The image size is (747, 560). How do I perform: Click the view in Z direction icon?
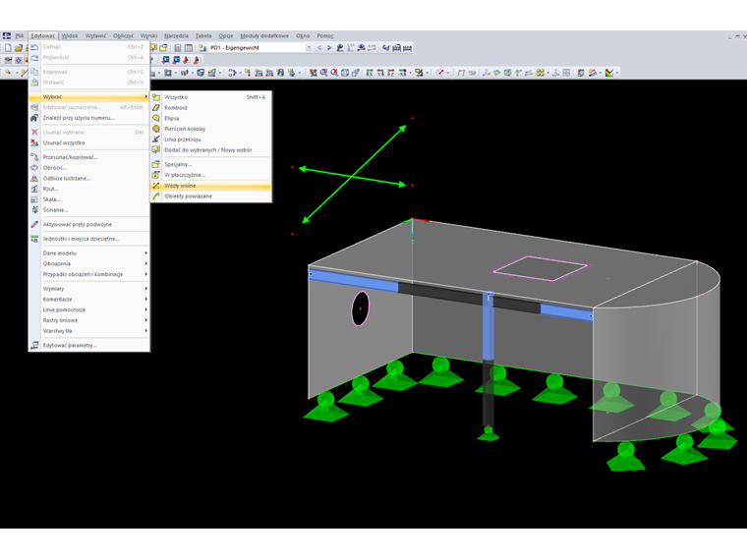tap(390, 73)
